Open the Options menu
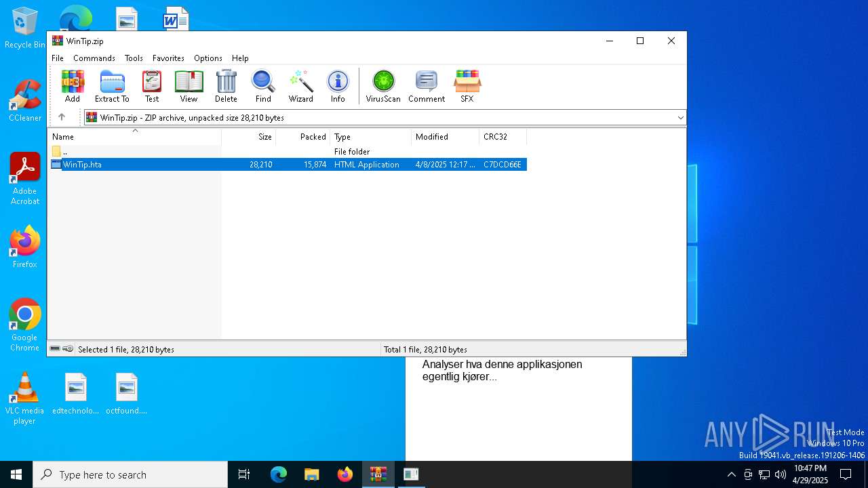Image resolution: width=868 pixels, height=488 pixels. pos(208,58)
